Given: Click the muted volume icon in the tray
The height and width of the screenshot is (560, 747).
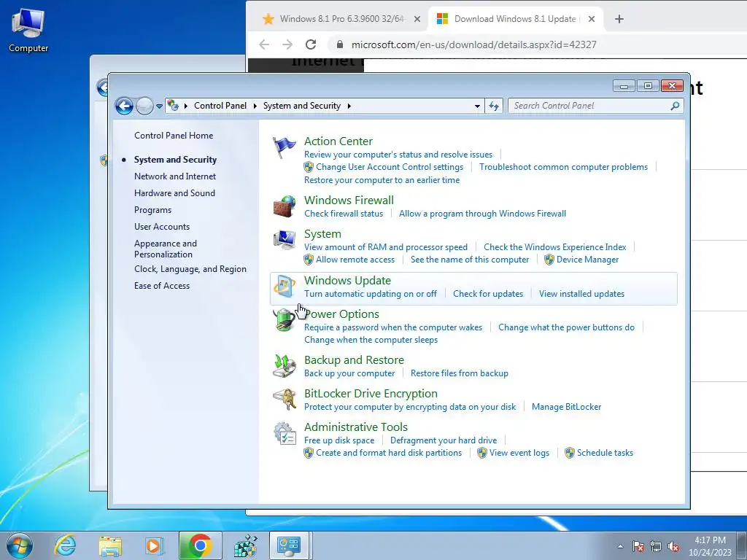Looking at the screenshot, I should (673, 547).
